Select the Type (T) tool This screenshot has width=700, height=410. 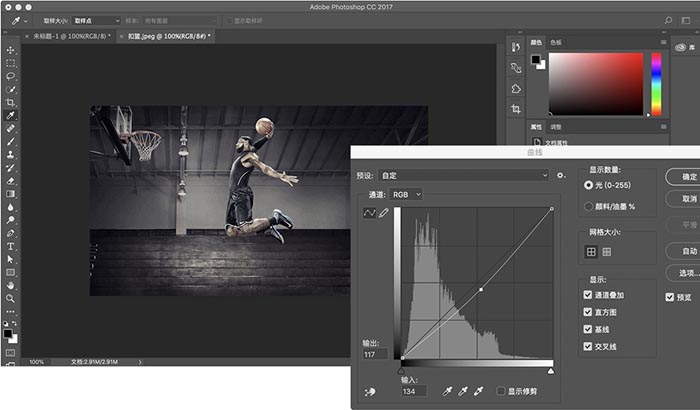pyautogui.click(x=11, y=245)
